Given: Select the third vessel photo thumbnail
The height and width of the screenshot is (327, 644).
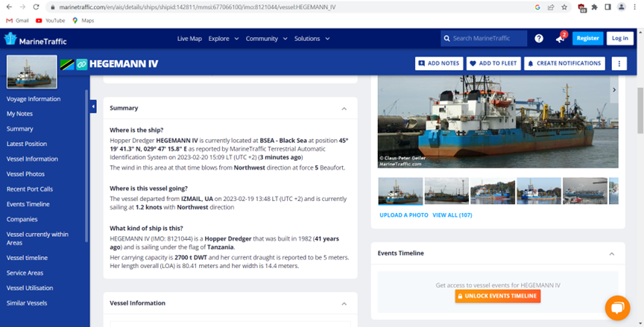Looking at the screenshot, I should coord(493,191).
